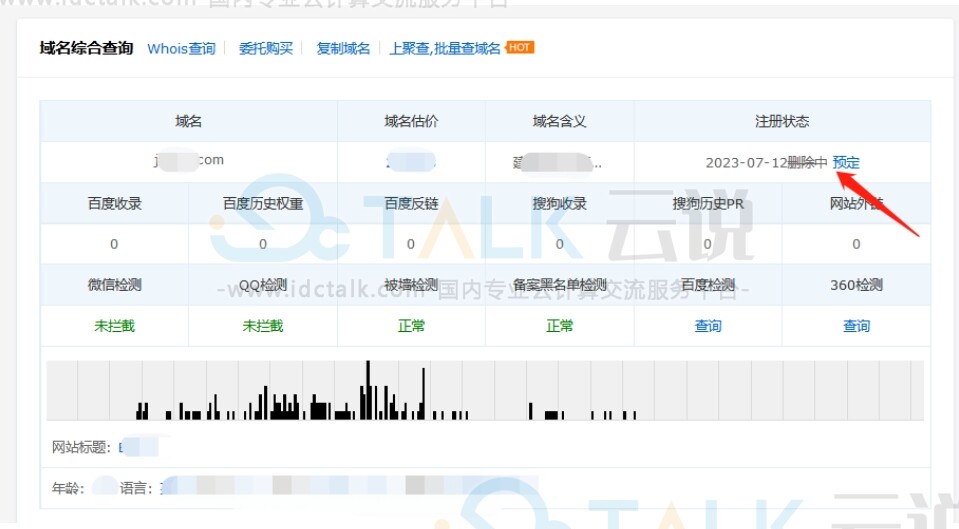The image size is (959, 529).
Task: Select the 域名综合查询 heading
Action: click(x=86, y=48)
